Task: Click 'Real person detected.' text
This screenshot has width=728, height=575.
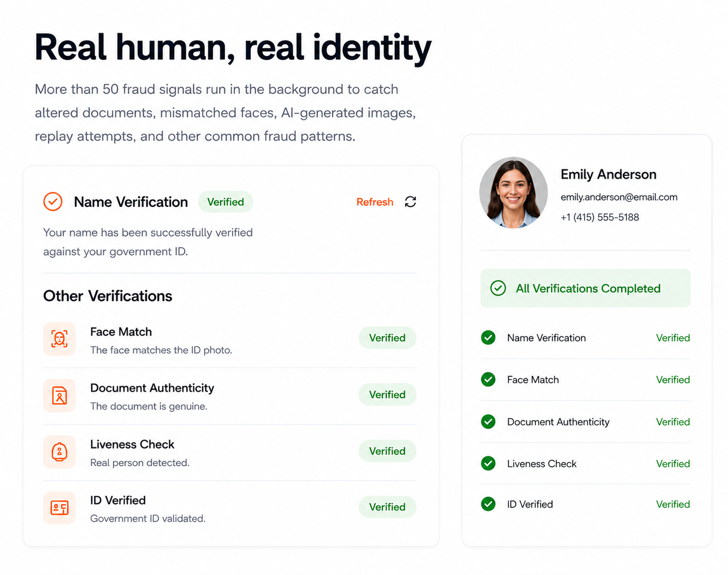Action: click(140, 463)
